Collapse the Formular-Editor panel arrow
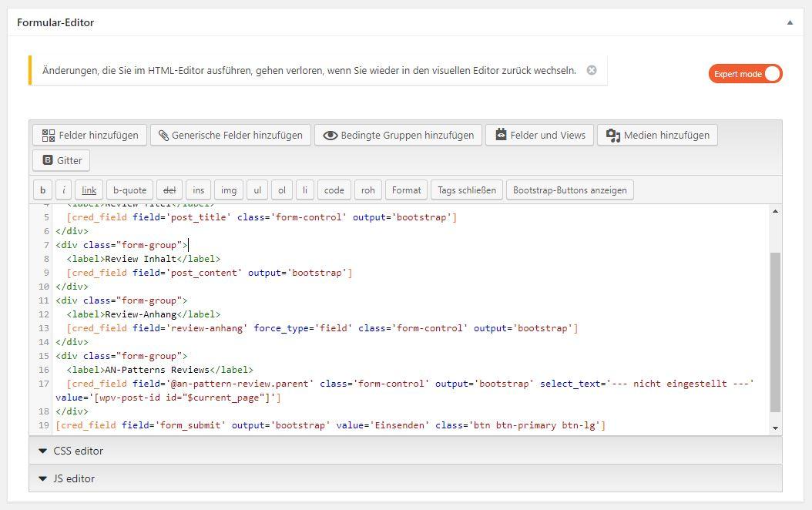This screenshot has width=812, height=510. click(790, 23)
